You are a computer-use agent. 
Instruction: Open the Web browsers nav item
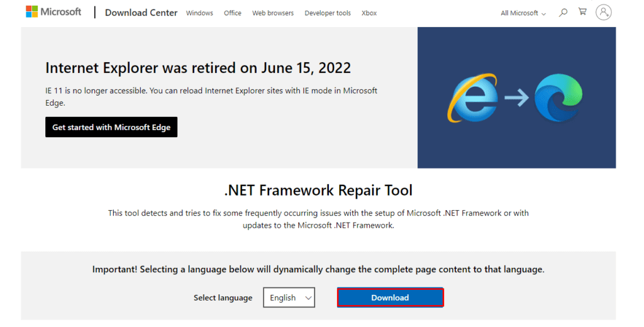click(x=273, y=13)
